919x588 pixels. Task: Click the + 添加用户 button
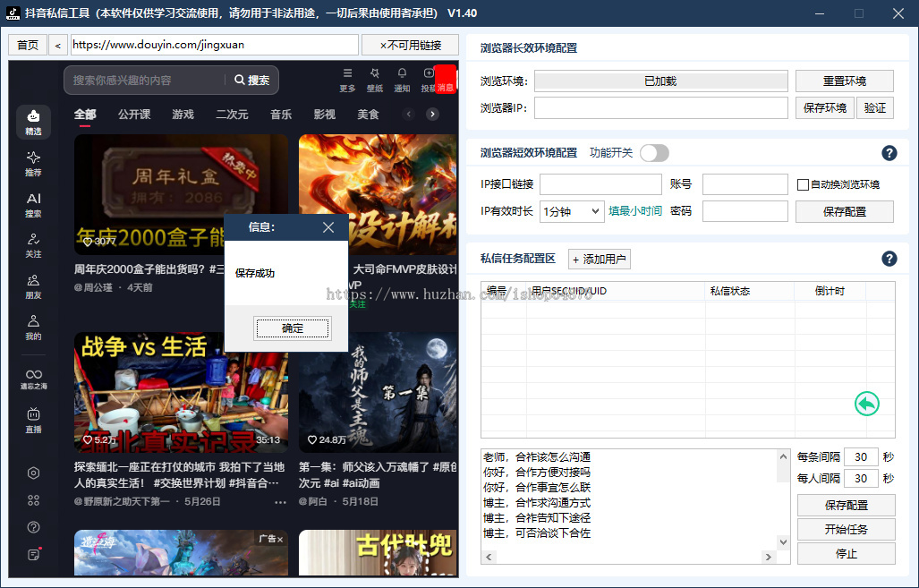pyautogui.click(x=600, y=260)
